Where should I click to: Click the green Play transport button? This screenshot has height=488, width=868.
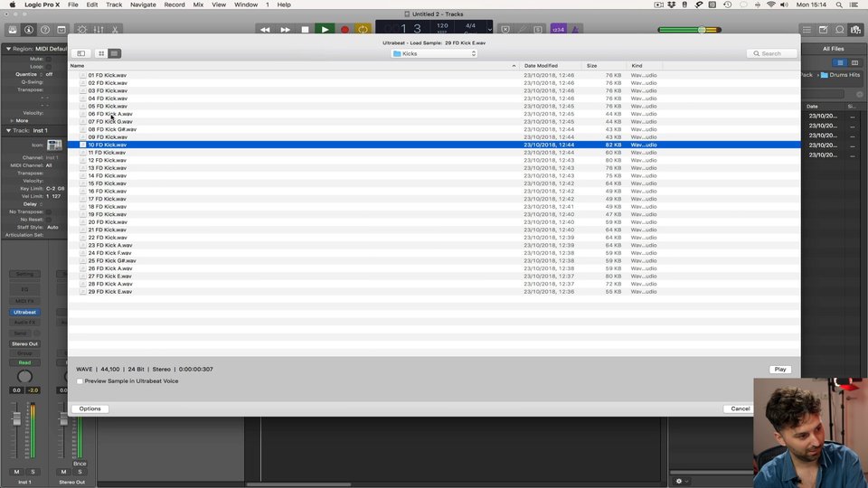pos(325,29)
